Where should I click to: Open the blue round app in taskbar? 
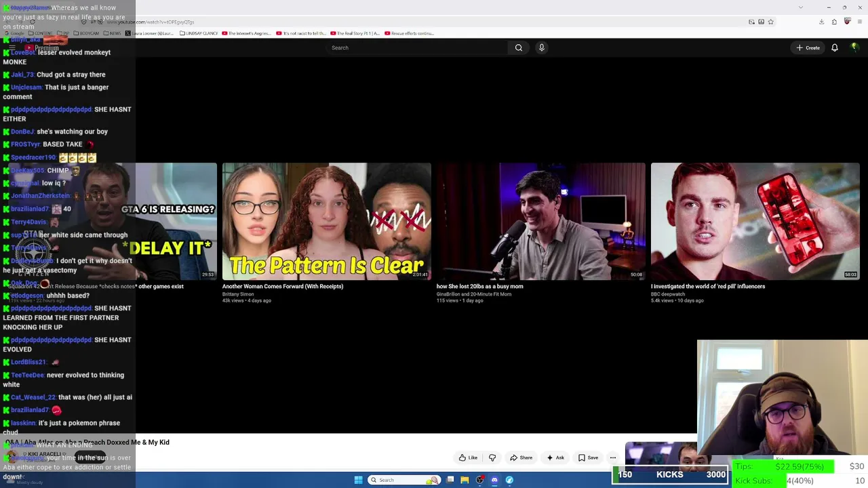[509, 480]
